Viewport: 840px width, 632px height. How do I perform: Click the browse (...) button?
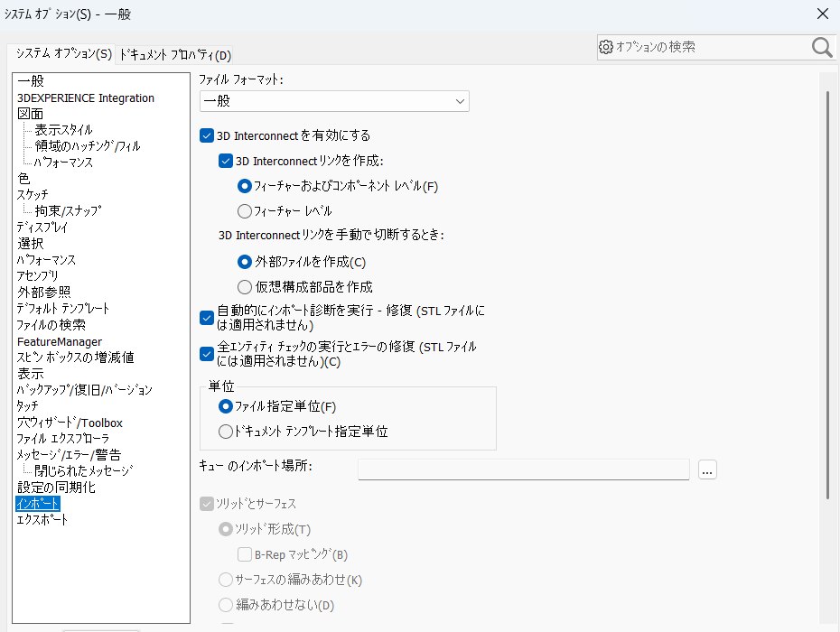pos(707,469)
